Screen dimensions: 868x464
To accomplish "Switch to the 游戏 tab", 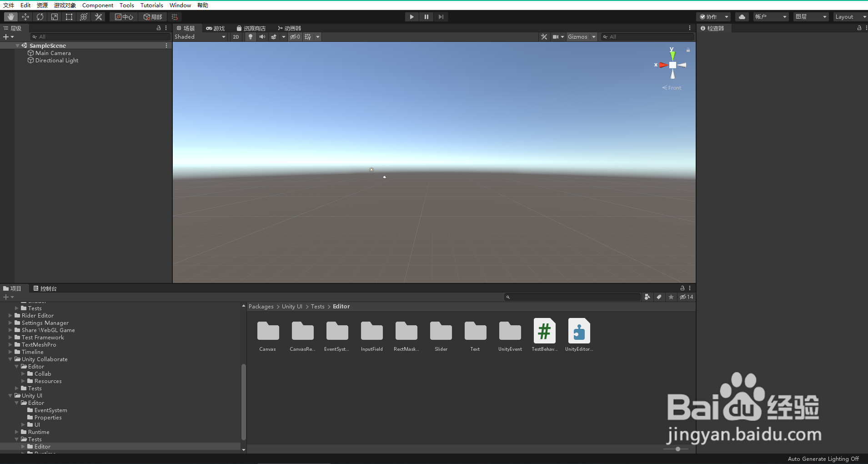I will tap(216, 28).
